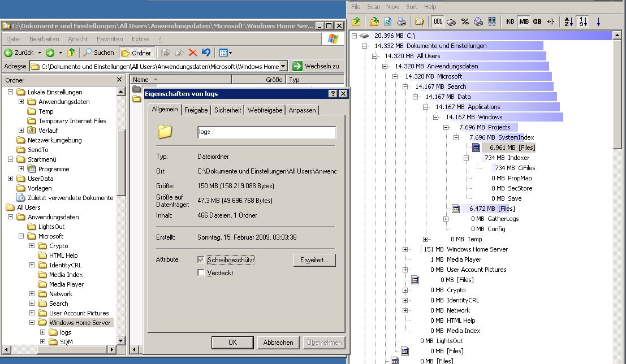Switch TreeSize units to KB
The height and width of the screenshot is (364, 626).
coord(510,21)
